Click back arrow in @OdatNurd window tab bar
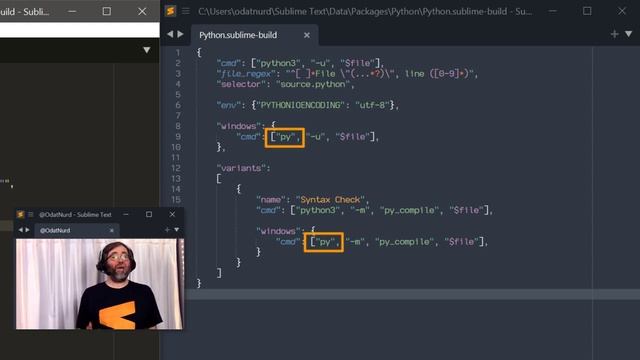 tap(20, 230)
